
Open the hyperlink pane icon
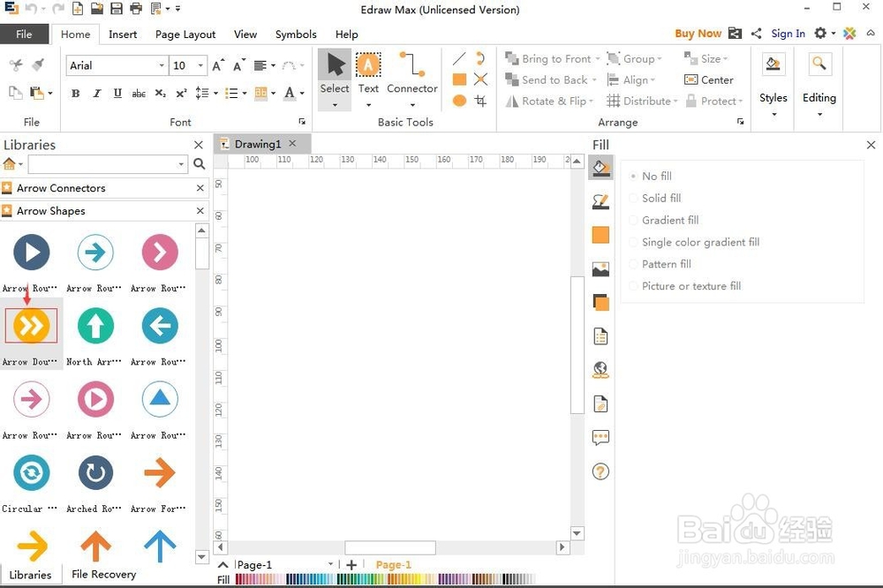click(600, 370)
